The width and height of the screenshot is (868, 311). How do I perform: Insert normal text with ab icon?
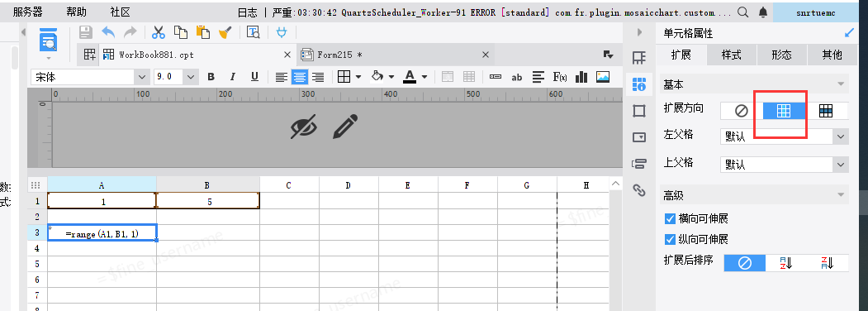pyautogui.click(x=516, y=77)
